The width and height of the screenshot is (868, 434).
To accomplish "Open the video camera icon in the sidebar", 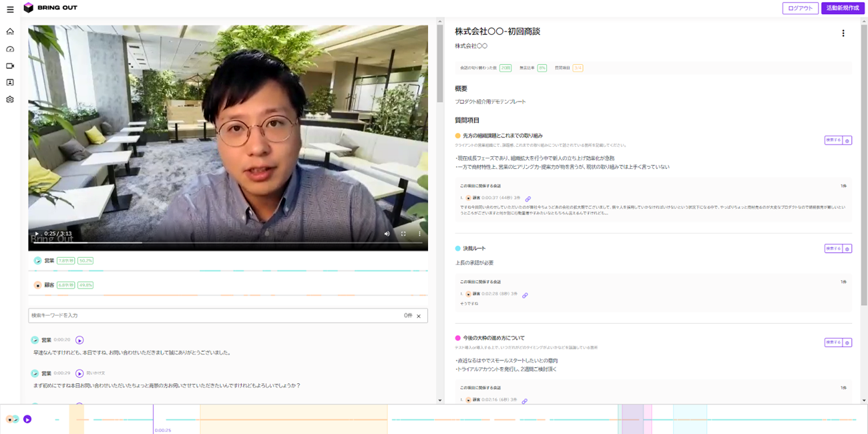I will point(10,65).
